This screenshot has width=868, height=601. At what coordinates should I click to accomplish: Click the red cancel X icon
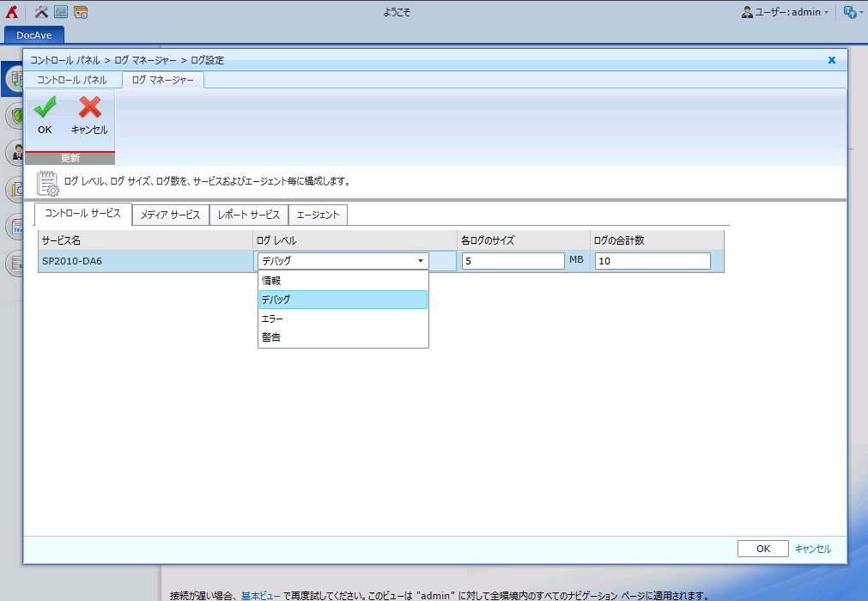click(89, 107)
